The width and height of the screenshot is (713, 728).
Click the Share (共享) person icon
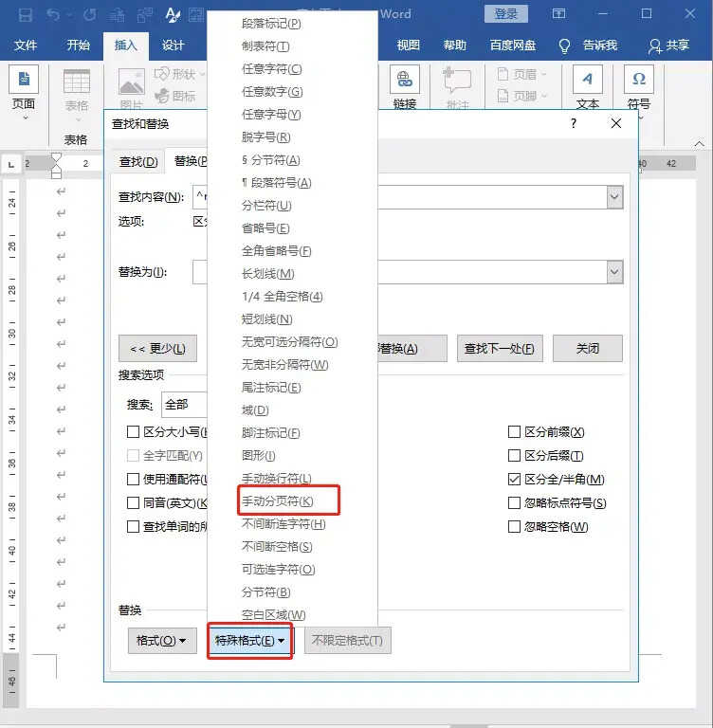click(x=655, y=45)
